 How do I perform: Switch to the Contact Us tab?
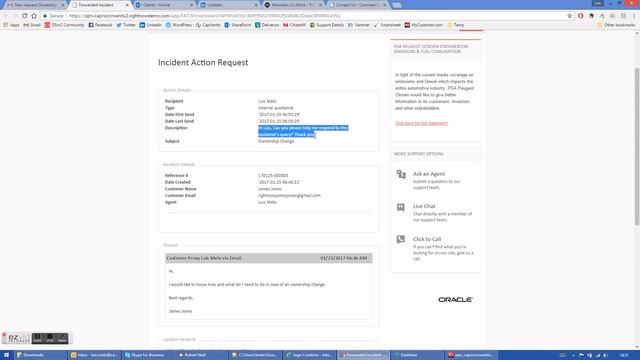pyautogui.click(x=358, y=5)
